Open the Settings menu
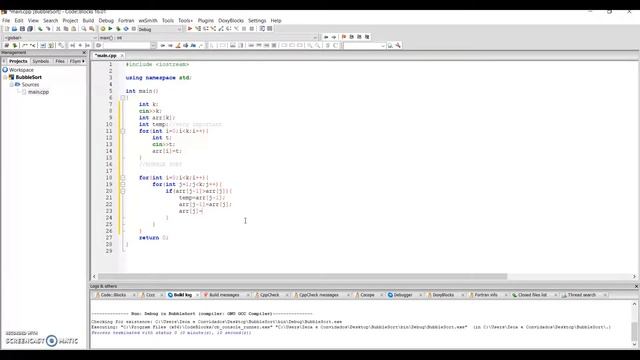This screenshot has width=640, height=360. 257,20
